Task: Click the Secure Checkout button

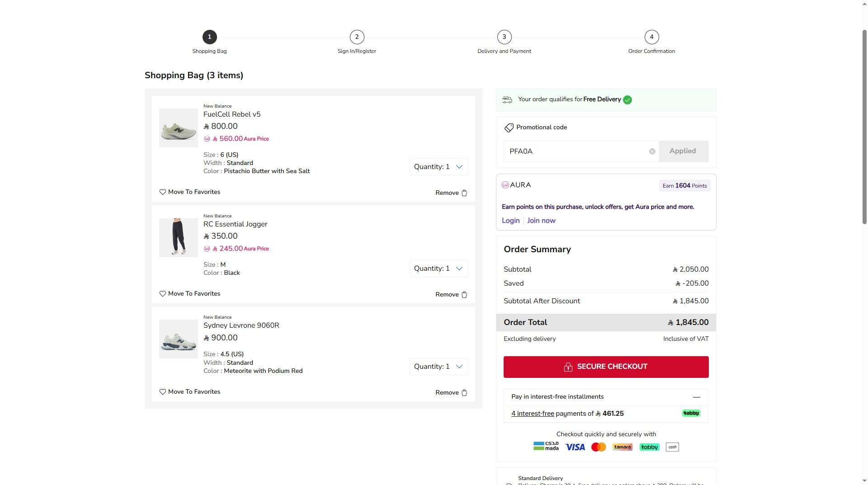Action: pos(606,367)
